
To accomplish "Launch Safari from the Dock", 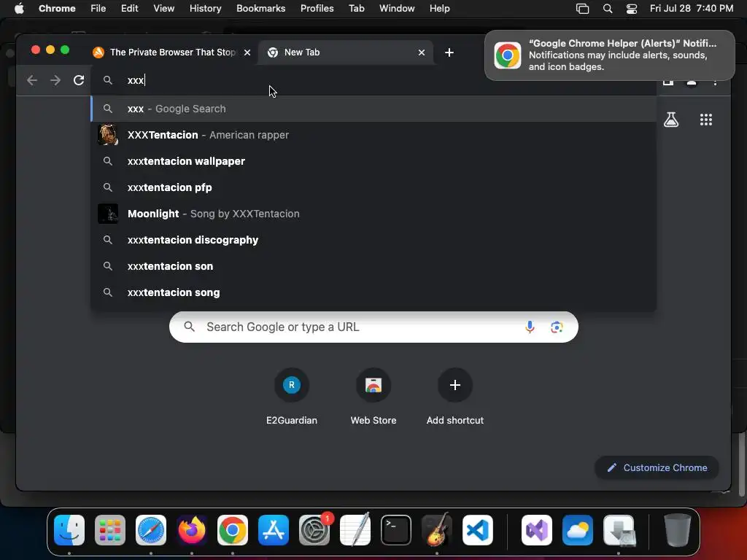I will pyautogui.click(x=151, y=530).
